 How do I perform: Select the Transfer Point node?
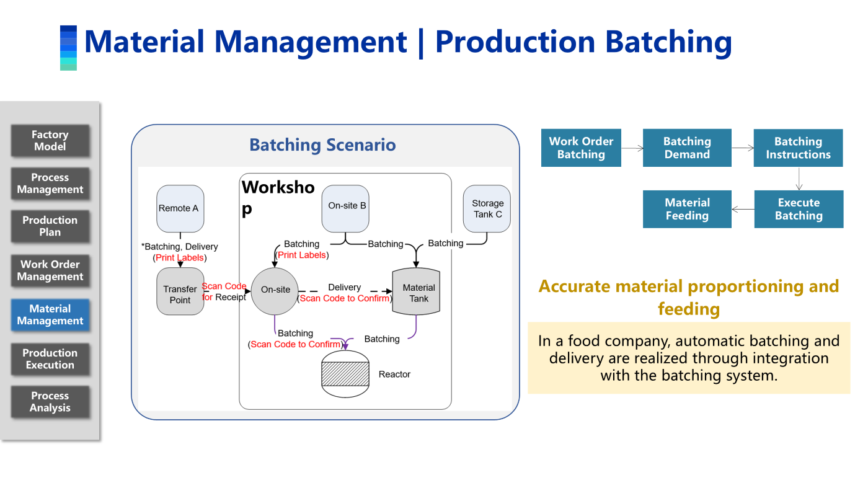tap(180, 291)
